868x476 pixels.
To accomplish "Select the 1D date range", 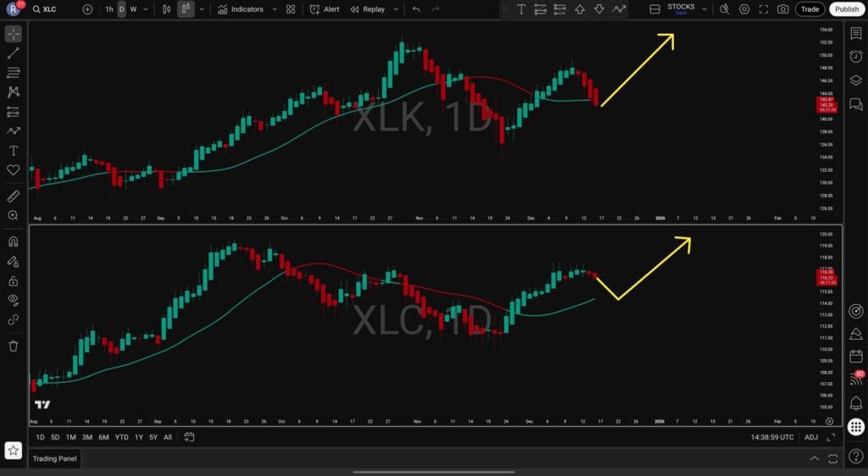I will [41, 437].
